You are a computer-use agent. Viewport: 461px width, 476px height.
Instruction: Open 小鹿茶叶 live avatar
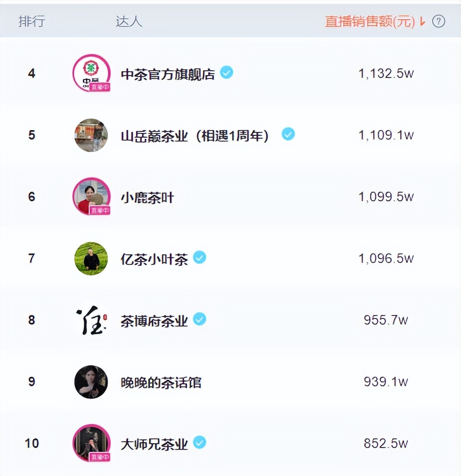point(91,196)
